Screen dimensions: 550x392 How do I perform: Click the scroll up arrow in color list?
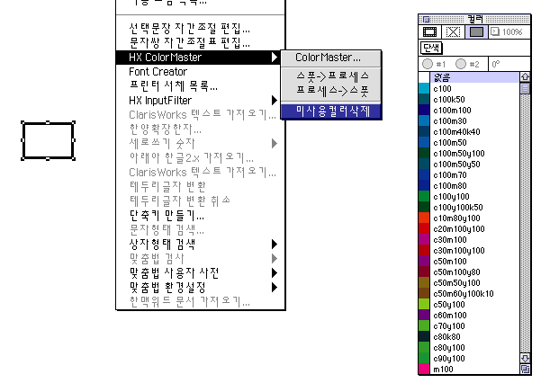(x=525, y=77)
